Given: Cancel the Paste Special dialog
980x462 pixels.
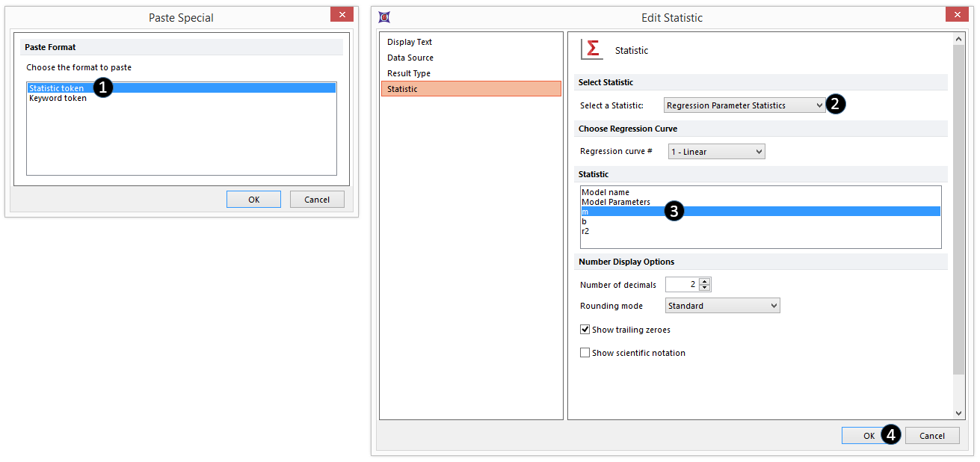Looking at the screenshot, I should tap(317, 200).
